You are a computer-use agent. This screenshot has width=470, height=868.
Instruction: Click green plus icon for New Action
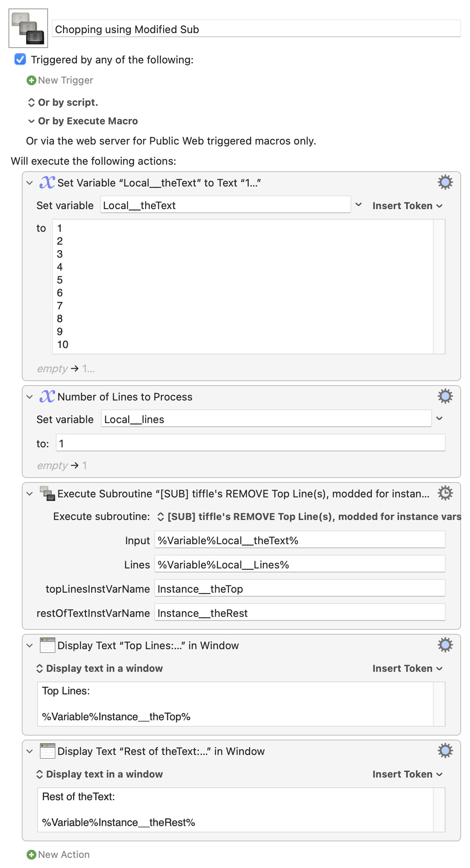[x=31, y=855]
